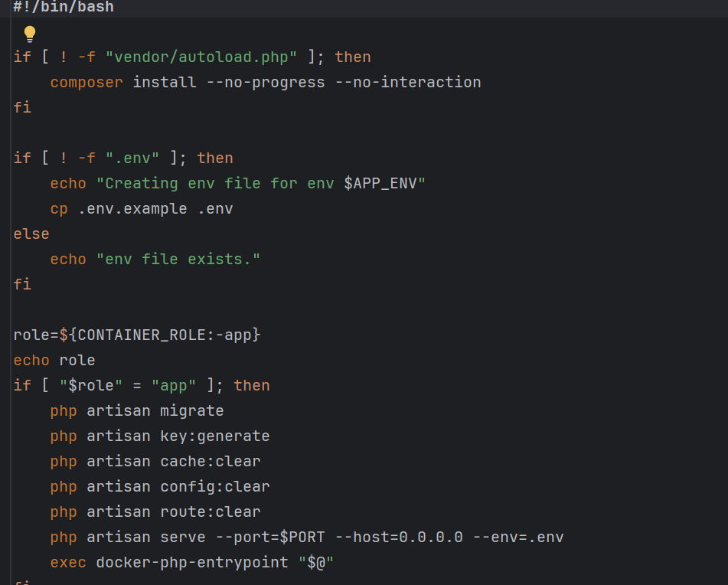Click the "$@" argument string
The height and width of the screenshot is (585, 728).
point(316,562)
